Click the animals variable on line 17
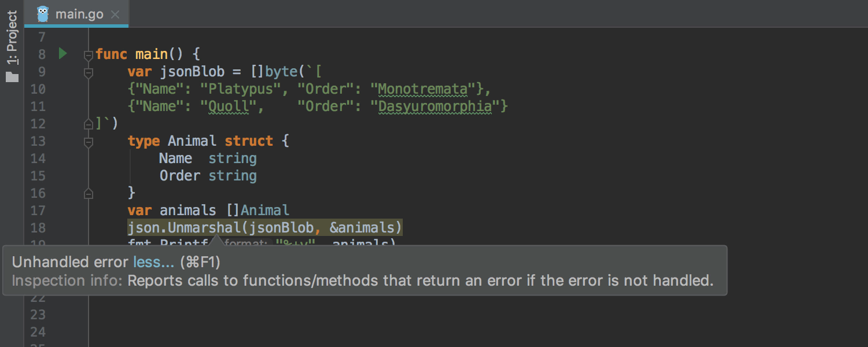The width and height of the screenshot is (868, 347). pyautogui.click(x=187, y=211)
